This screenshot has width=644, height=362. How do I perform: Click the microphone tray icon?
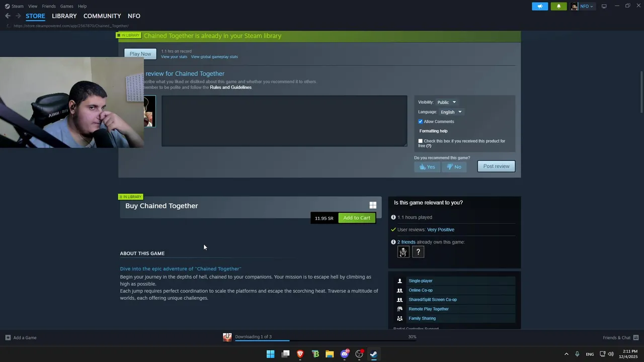tap(577, 354)
